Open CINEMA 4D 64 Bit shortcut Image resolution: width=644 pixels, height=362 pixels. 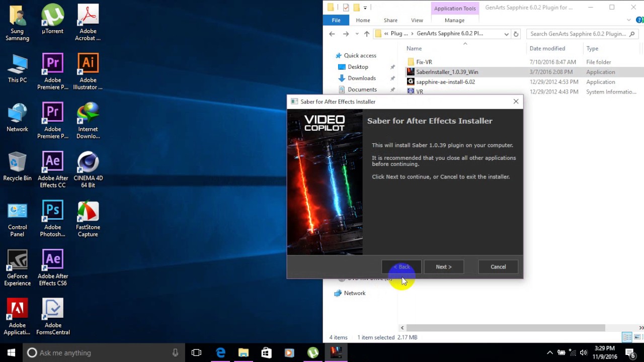[x=88, y=170]
